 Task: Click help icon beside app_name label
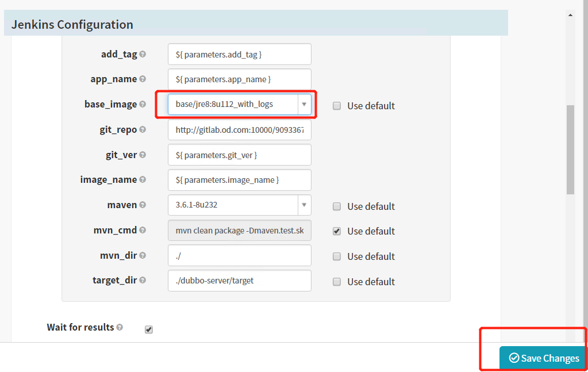(x=143, y=79)
